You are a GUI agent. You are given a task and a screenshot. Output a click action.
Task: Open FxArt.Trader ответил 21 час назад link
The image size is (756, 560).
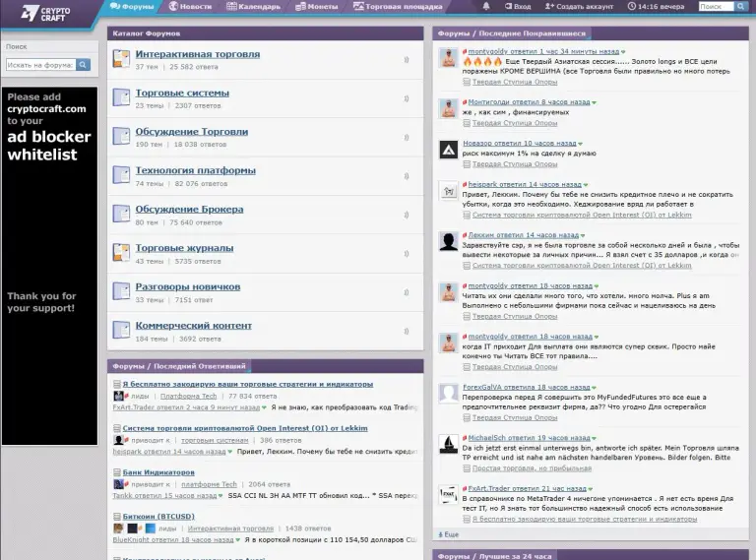(527, 488)
